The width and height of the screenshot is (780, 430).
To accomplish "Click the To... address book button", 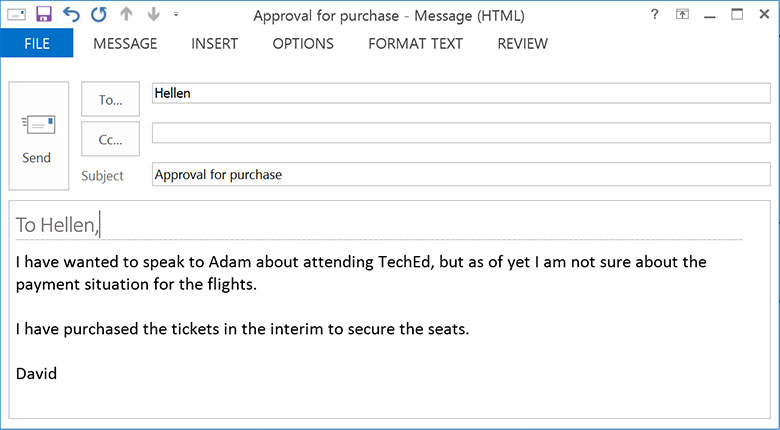I will (x=110, y=100).
